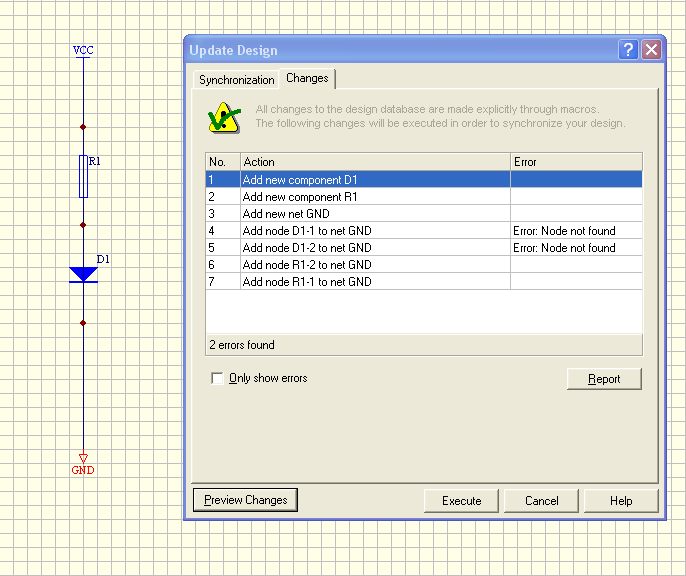The image size is (686, 576).
Task: Click the warning checkmark icon
Action: (224, 118)
